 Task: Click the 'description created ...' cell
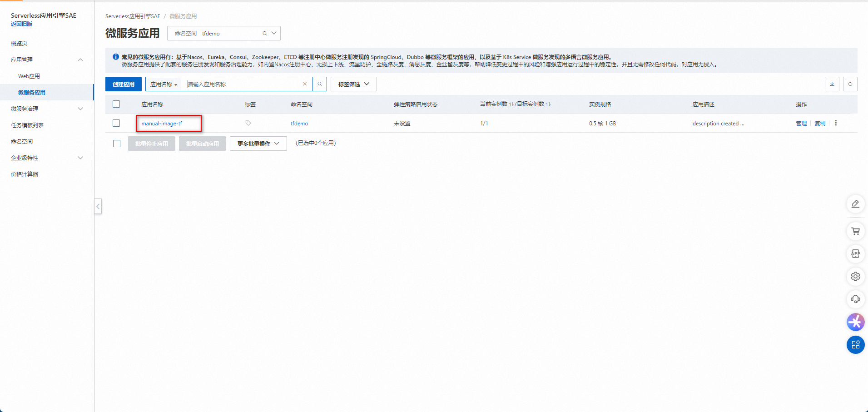(718, 124)
